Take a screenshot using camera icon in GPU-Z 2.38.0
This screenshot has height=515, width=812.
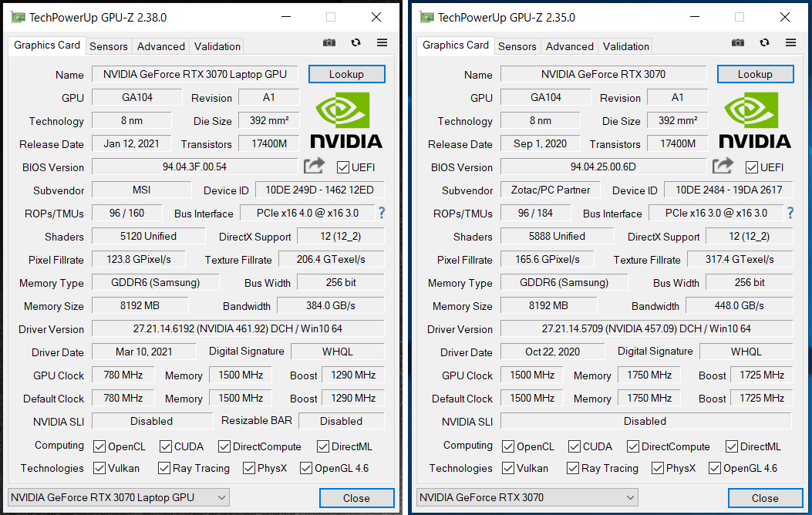click(x=329, y=43)
